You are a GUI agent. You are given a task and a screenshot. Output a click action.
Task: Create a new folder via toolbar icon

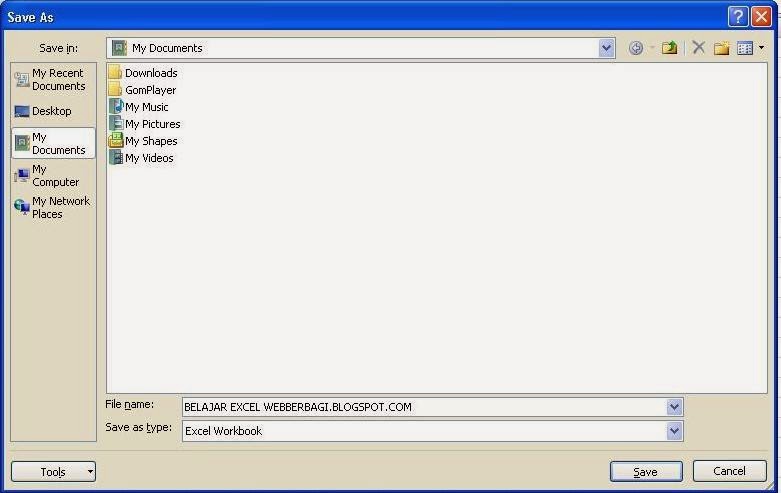pos(721,48)
